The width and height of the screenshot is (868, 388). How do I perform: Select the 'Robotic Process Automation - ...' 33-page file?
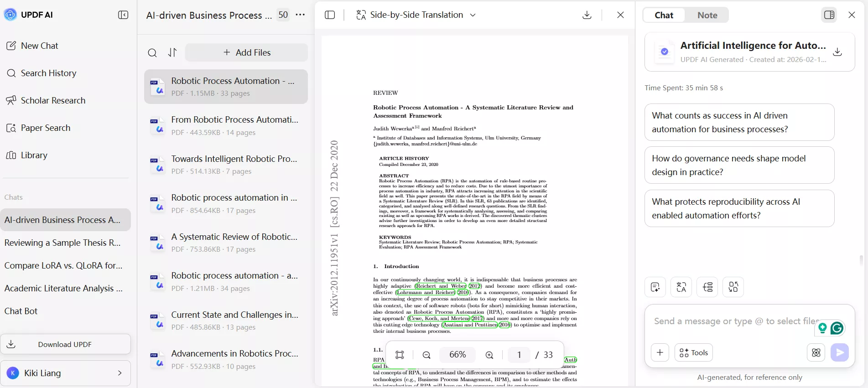tap(226, 87)
